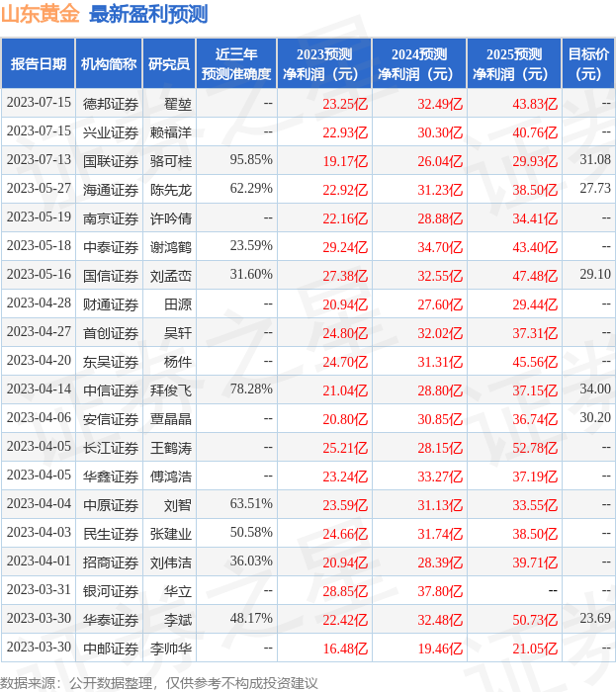Click analyst name 翟堃
Screen dimensions: 616x692
pyautogui.click(x=178, y=104)
